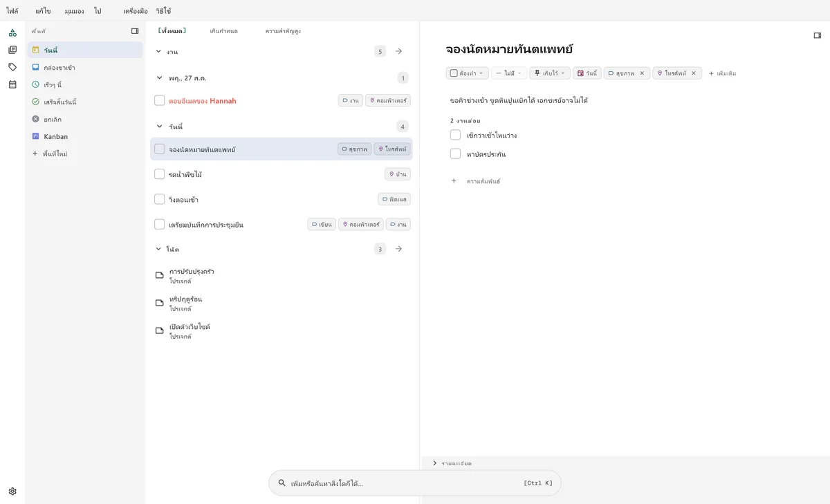830x504 pixels.
Task: Open the notes list icon in left rail
Action: [x=12, y=50]
